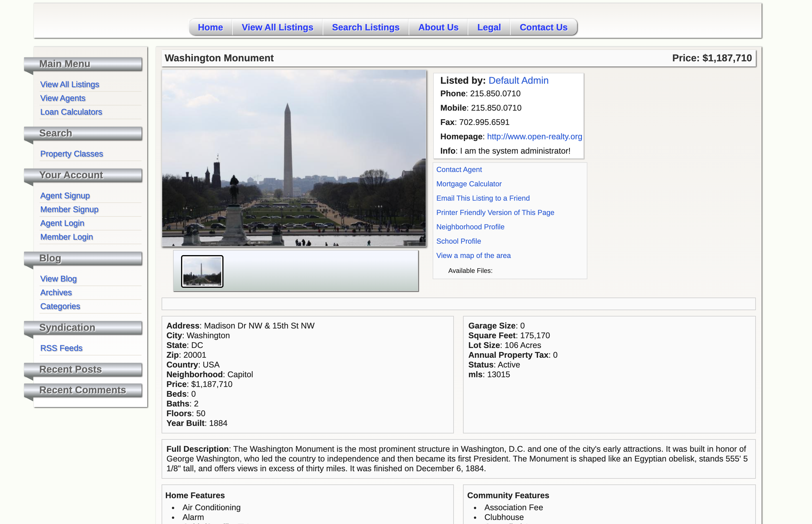Open the View Agents page

[x=62, y=98]
